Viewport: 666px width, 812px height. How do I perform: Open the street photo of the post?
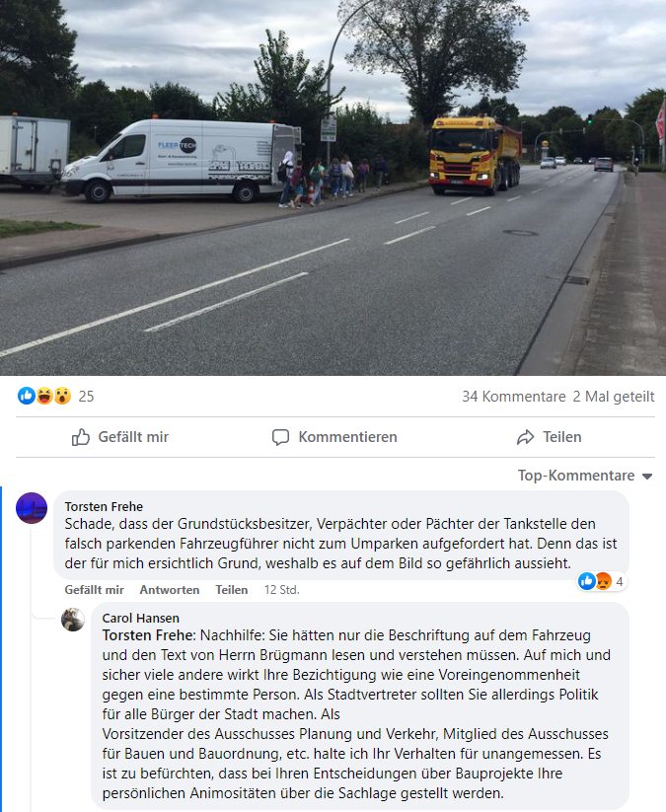[x=333, y=187]
